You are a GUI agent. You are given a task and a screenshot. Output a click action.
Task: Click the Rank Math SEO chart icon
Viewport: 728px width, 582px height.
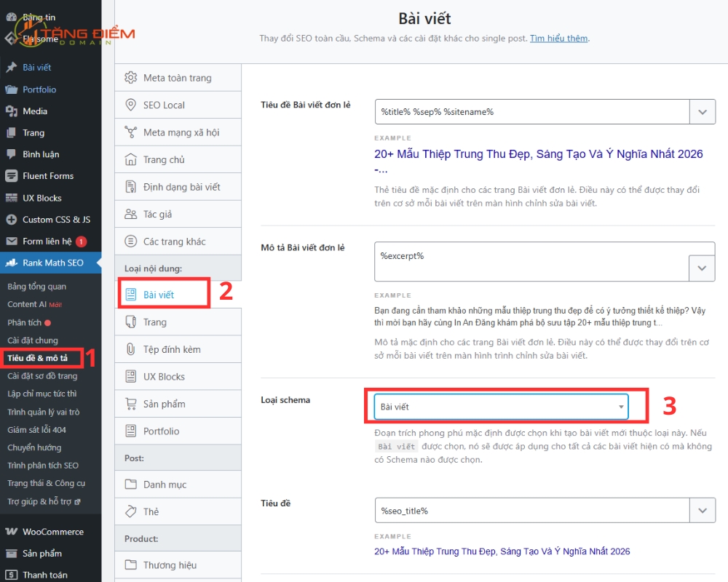12,263
